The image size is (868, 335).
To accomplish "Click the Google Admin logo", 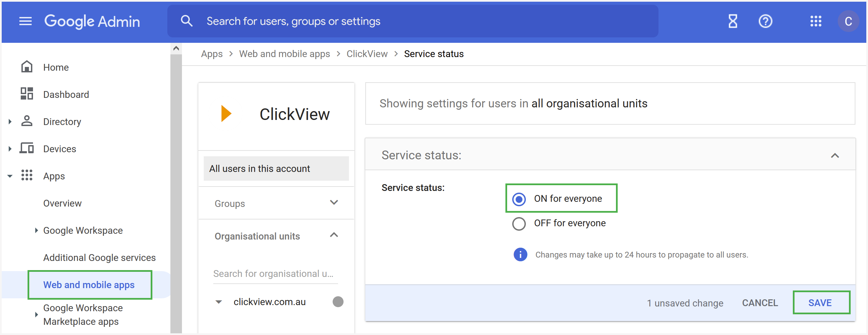I will pyautogui.click(x=92, y=21).
